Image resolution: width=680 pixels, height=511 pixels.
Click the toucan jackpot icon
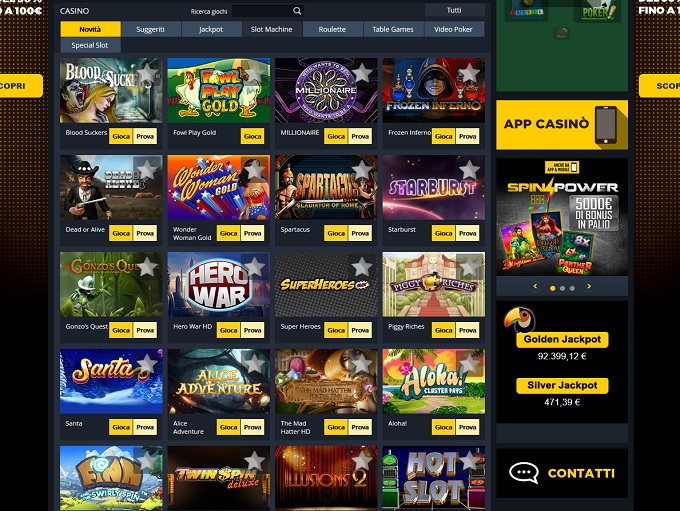[520, 319]
